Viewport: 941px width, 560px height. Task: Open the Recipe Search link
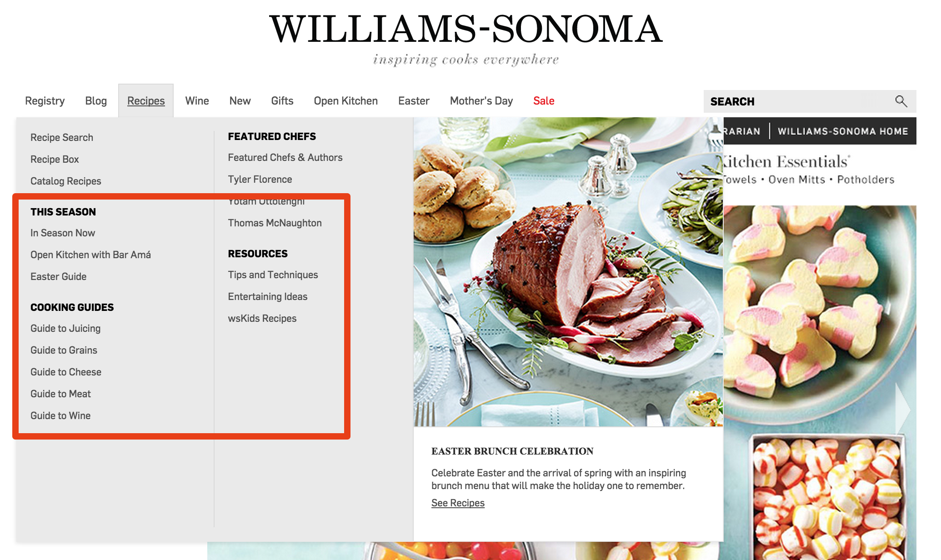click(62, 137)
